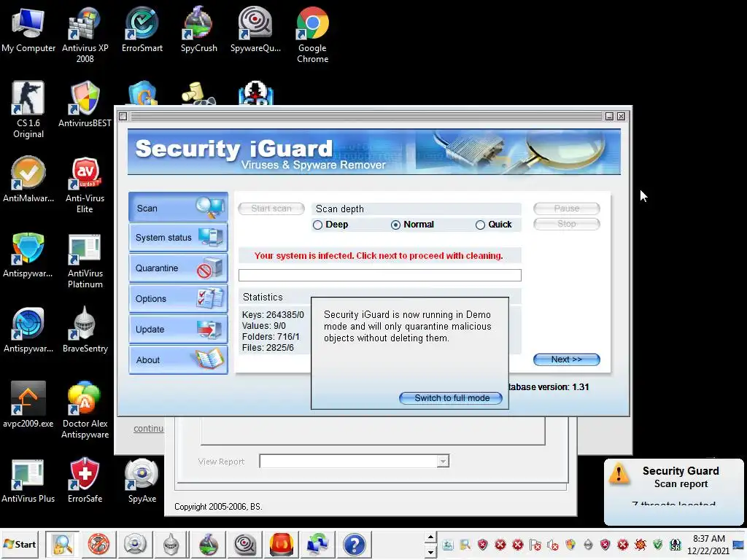
Task: Click the red siren taskbar button
Action: tap(281, 544)
